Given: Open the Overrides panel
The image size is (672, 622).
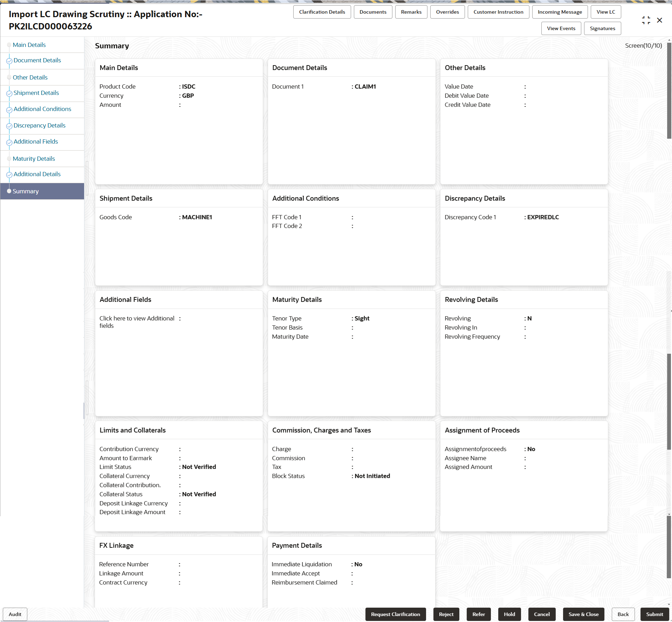Looking at the screenshot, I should tap(447, 12).
